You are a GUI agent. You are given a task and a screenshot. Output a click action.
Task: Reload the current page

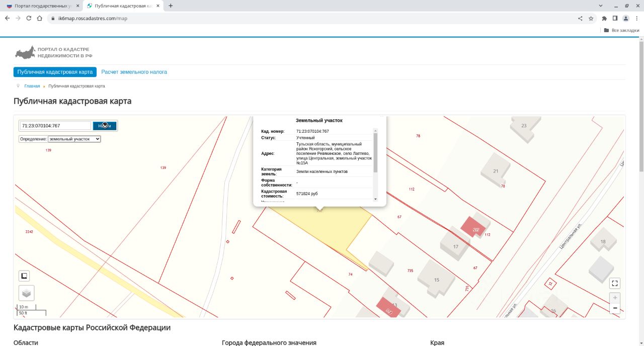pos(29,18)
